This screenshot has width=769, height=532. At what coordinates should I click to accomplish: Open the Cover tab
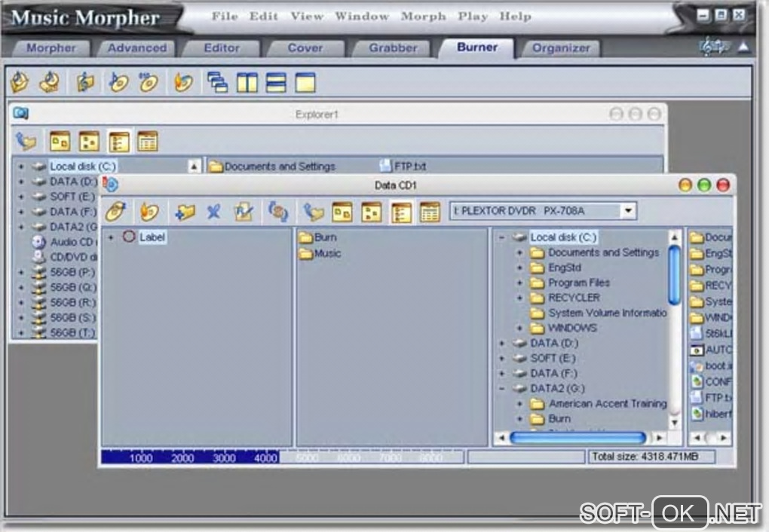coord(305,48)
